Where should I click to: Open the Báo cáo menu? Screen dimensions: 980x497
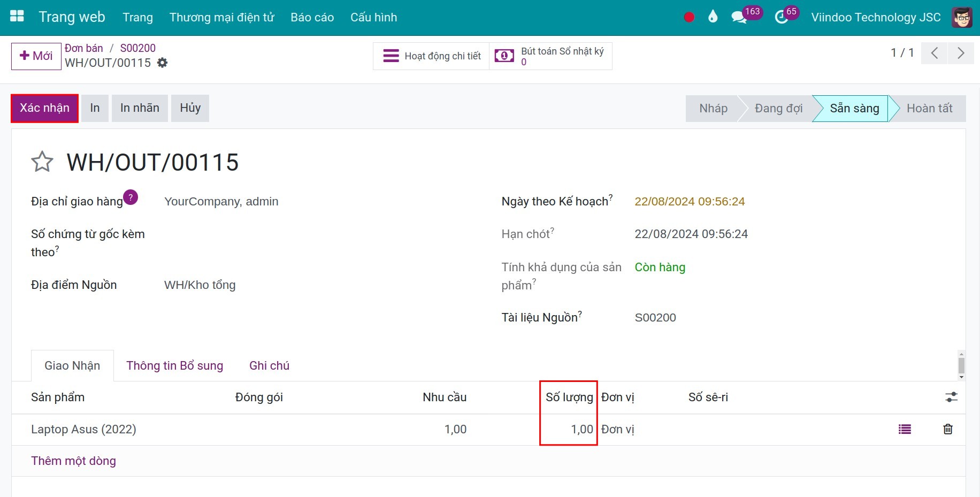(312, 17)
